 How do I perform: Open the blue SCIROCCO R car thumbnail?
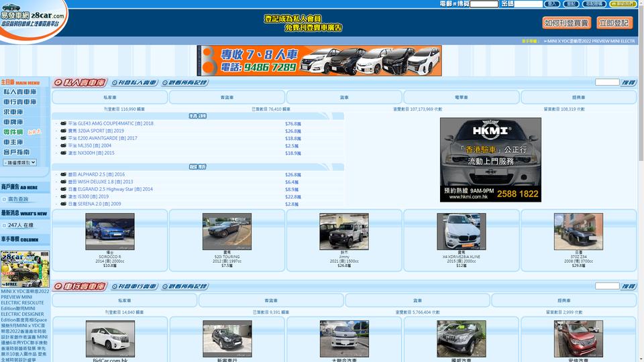point(109,231)
